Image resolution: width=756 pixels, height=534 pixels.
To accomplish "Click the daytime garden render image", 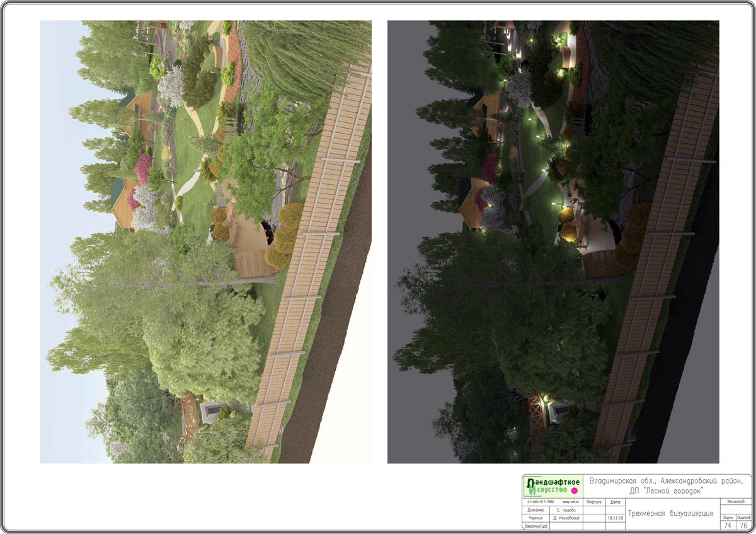I will point(205,242).
